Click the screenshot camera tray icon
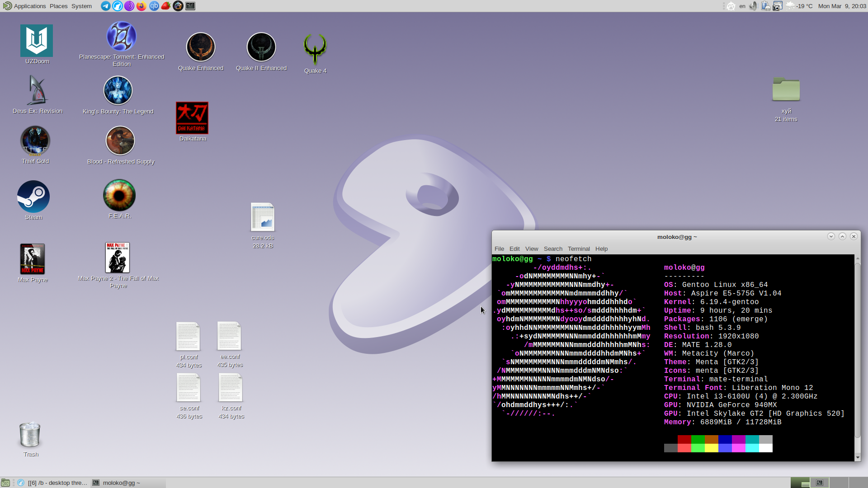Image resolution: width=868 pixels, height=488 pixels. [777, 6]
